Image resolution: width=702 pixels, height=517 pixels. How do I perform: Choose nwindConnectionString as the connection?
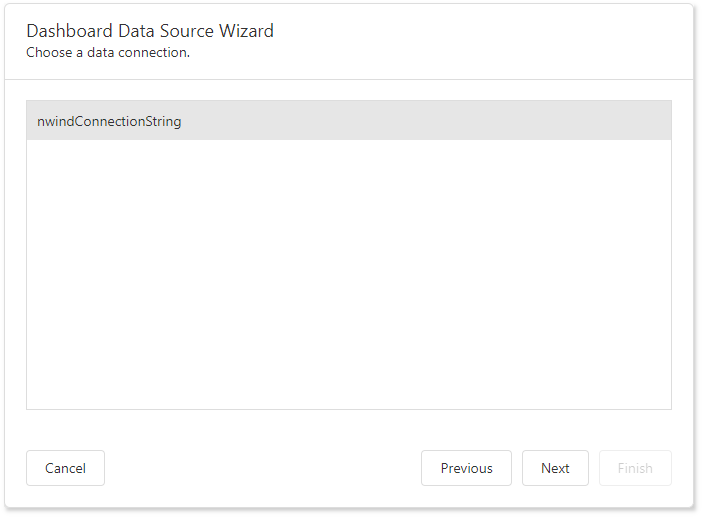pos(109,122)
